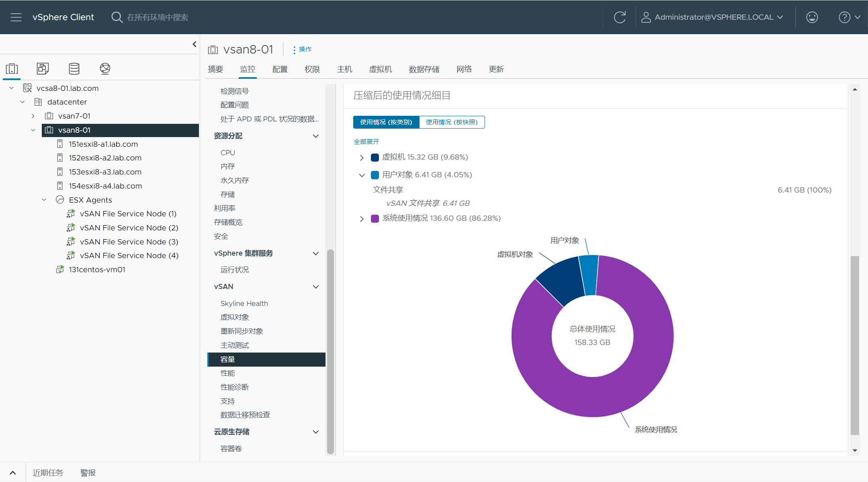Open 近期任务 panel at bottom
The image size is (868, 482).
pos(48,473)
